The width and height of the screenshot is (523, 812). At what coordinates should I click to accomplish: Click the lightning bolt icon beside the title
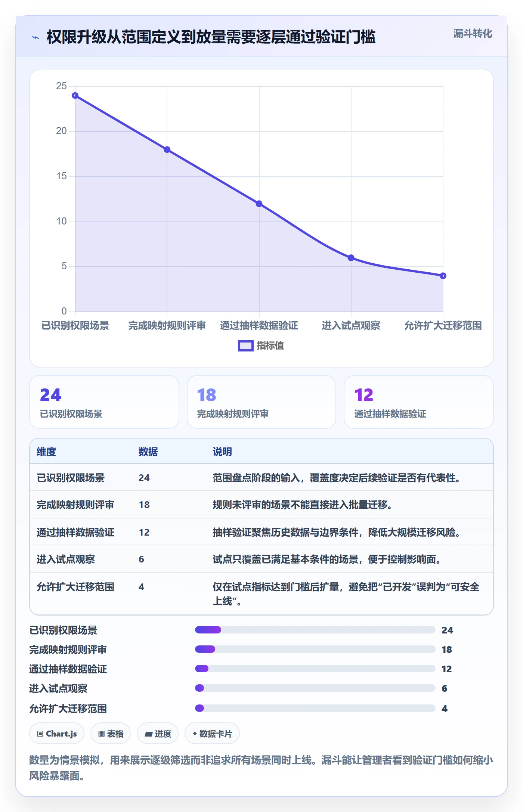[35, 37]
